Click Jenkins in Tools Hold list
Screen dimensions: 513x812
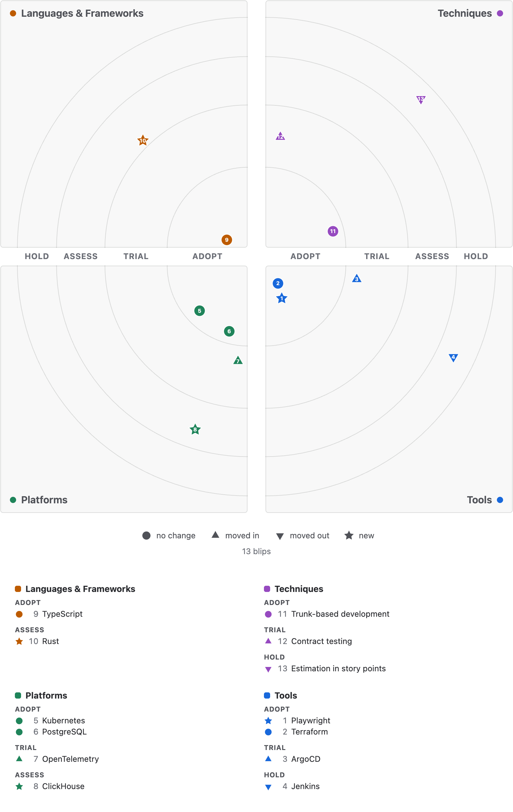pyautogui.click(x=305, y=786)
